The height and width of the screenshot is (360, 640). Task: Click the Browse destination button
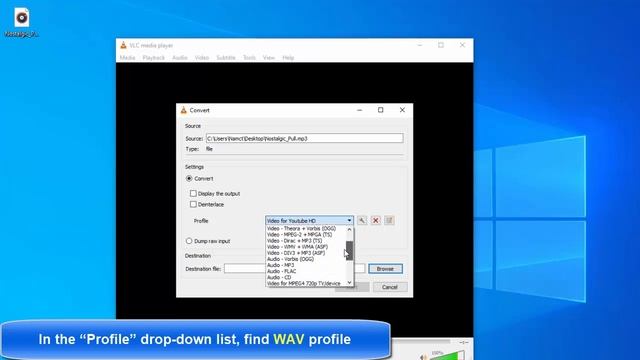click(385, 269)
